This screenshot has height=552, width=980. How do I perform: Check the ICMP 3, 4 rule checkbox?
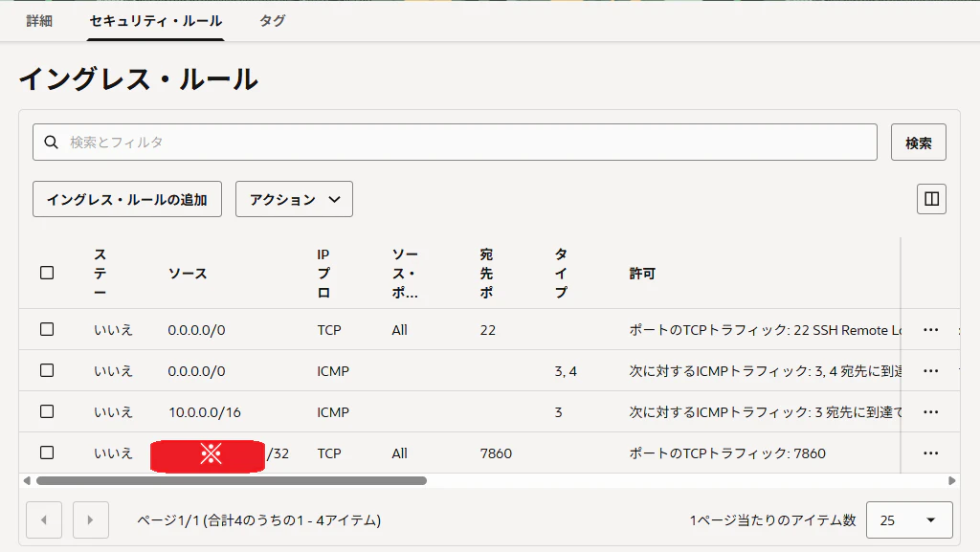click(x=47, y=370)
